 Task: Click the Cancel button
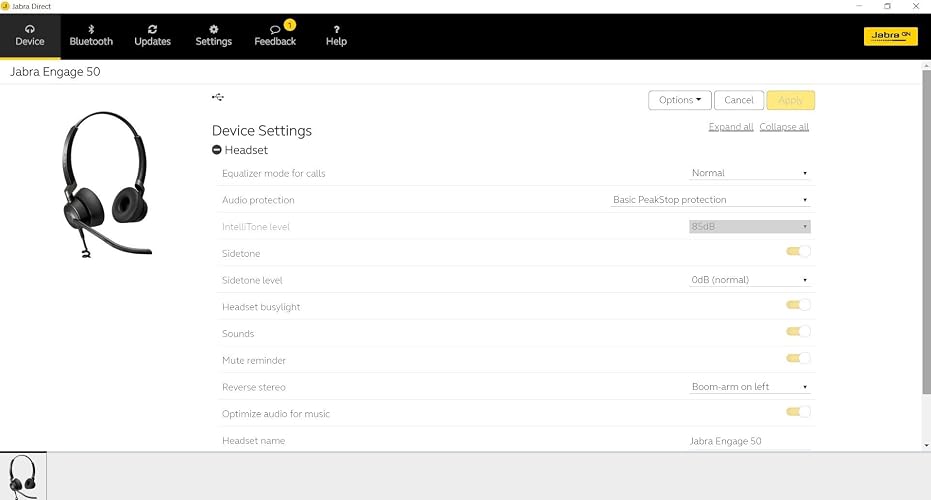[x=739, y=100]
